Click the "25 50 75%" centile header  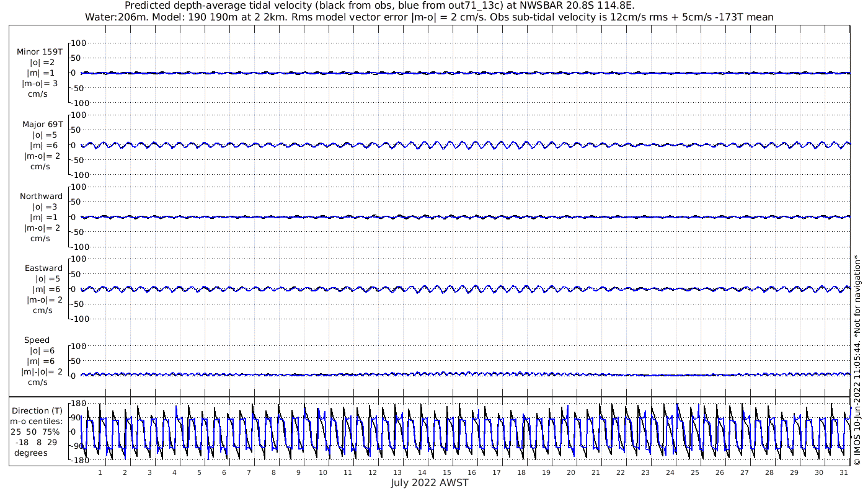pos(35,432)
